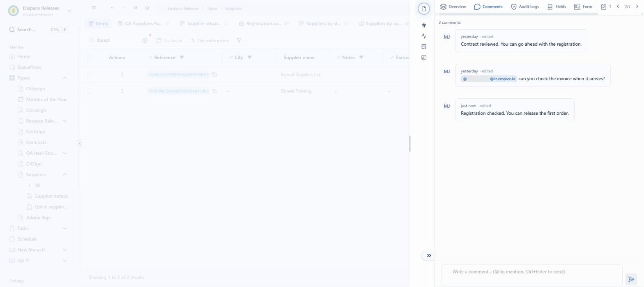
Task: Expand the QA Item Stru... sidebar item
Action: pos(64,153)
